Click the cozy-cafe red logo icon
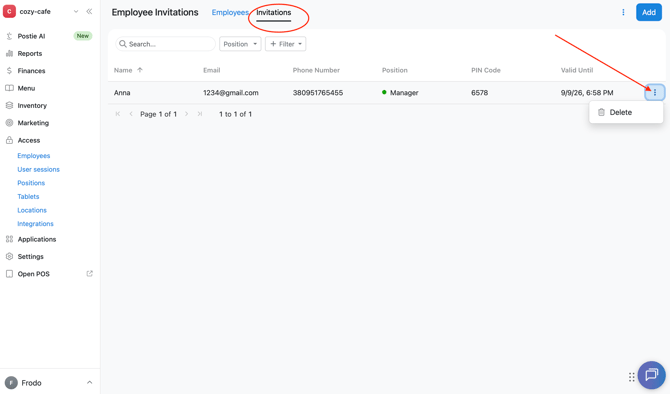Image resolution: width=670 pixels, height=394 pixels. pyautogui.click(x=9, y=12)
